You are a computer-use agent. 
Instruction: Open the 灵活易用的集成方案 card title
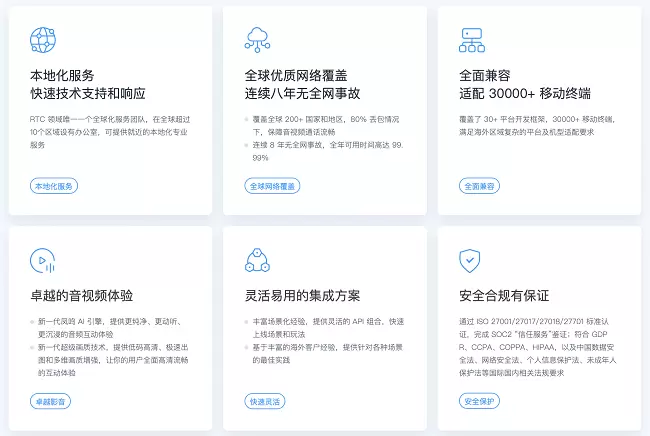(302, 296)
